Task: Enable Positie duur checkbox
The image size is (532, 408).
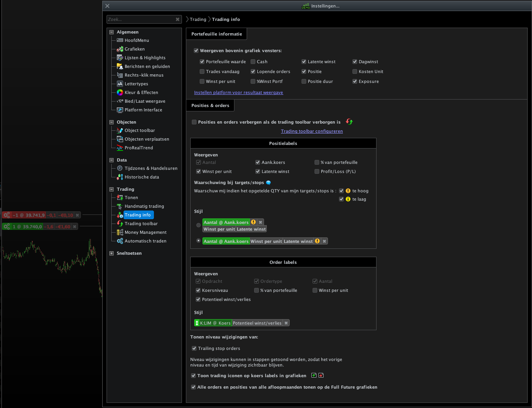Action: 304,81
